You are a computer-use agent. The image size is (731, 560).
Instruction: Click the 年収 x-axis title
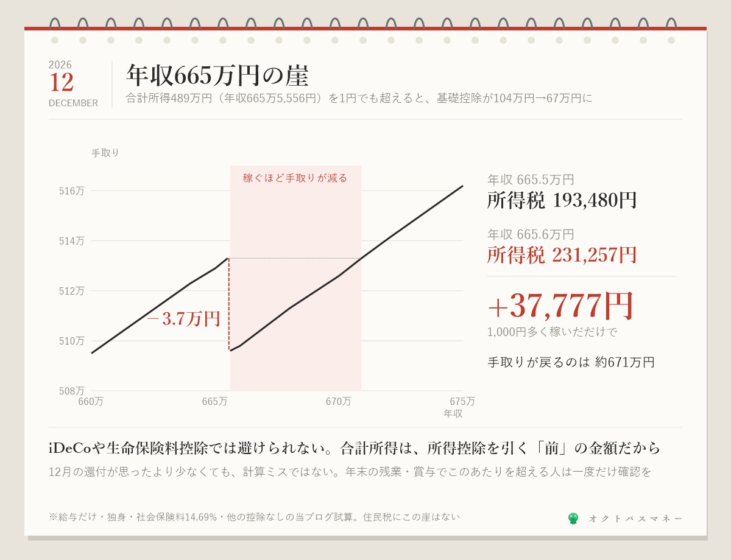[453, 413]
